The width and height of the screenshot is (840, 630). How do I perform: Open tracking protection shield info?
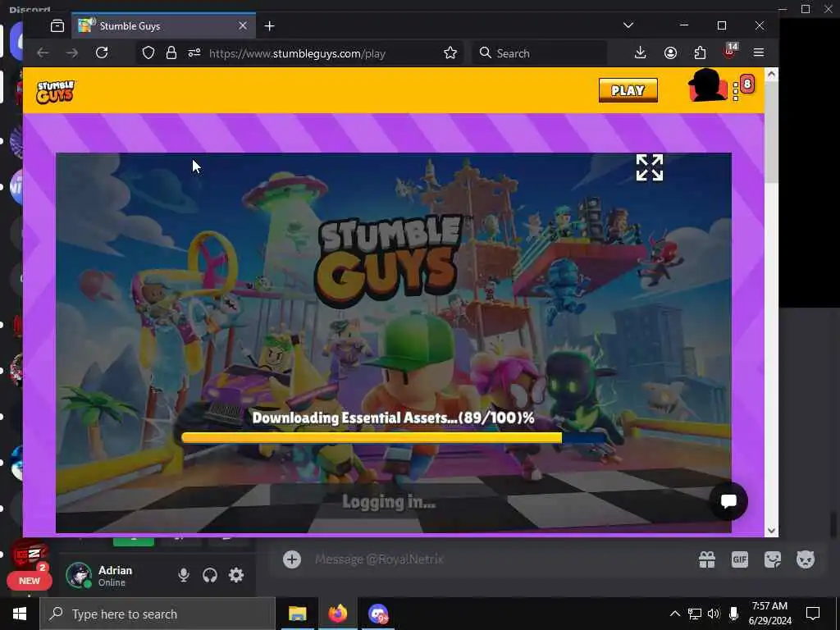click(x=148, y=52)
